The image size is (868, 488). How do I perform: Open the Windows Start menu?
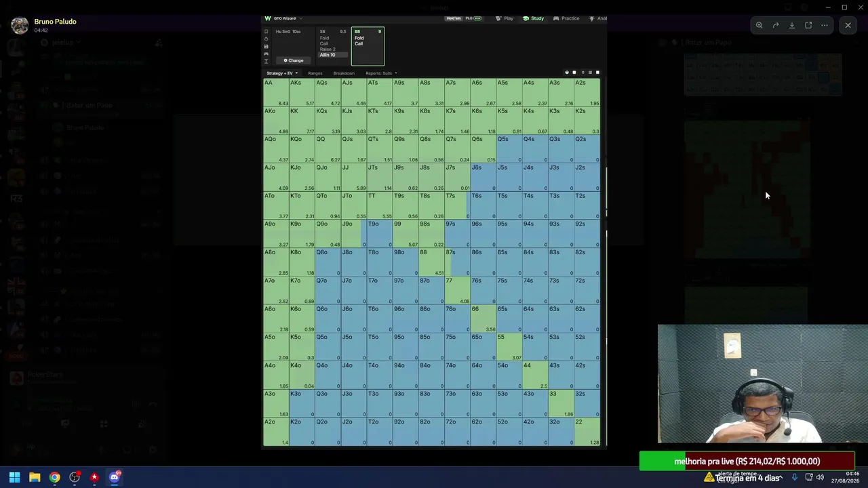click(14, 477)
